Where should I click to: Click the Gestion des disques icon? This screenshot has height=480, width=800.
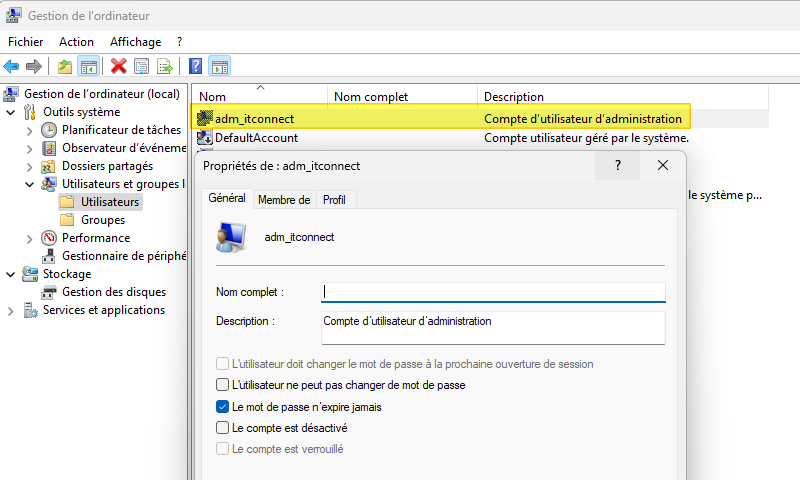click(x=49, y=292)
